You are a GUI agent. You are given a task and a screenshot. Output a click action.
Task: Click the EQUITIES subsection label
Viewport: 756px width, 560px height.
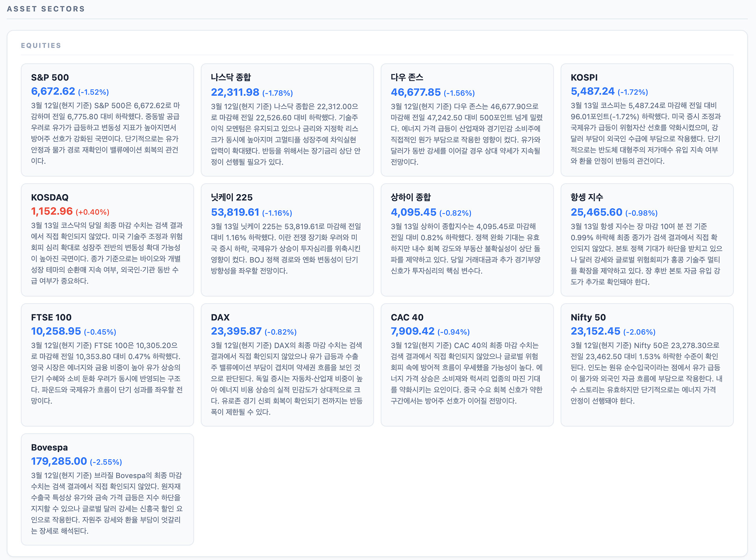click(41, 45)
